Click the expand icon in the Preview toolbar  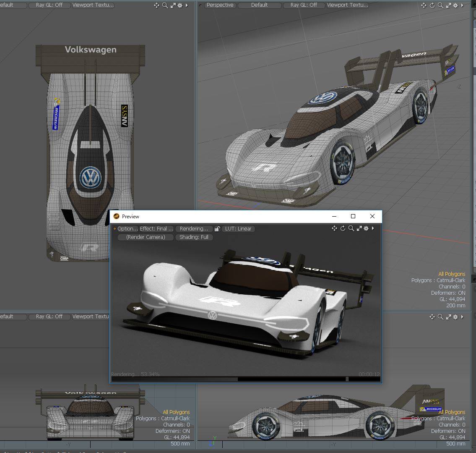359,228
